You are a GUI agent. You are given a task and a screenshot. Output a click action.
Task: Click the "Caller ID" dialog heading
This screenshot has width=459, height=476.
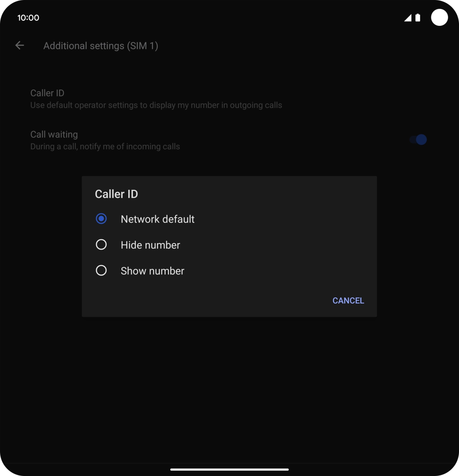(116, 194)
